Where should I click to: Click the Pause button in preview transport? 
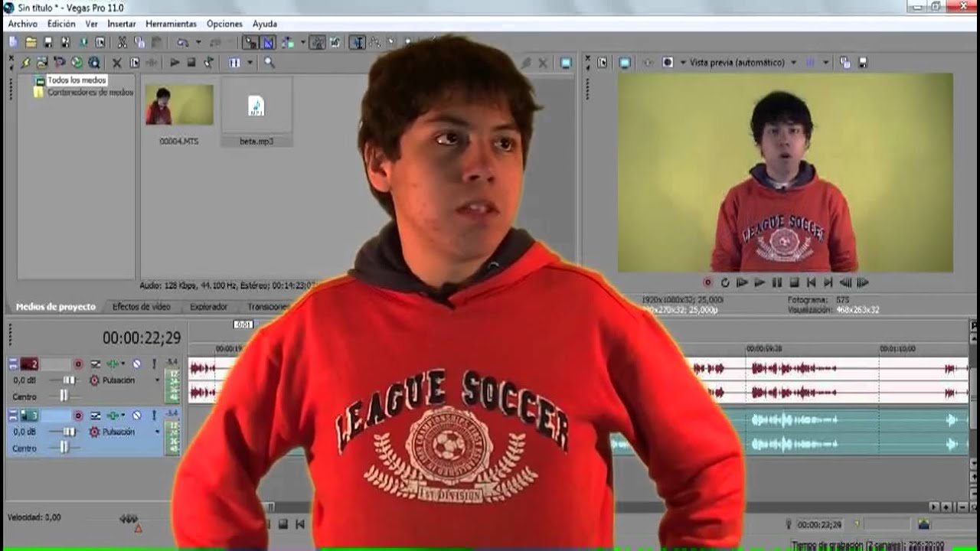point(777,282)
